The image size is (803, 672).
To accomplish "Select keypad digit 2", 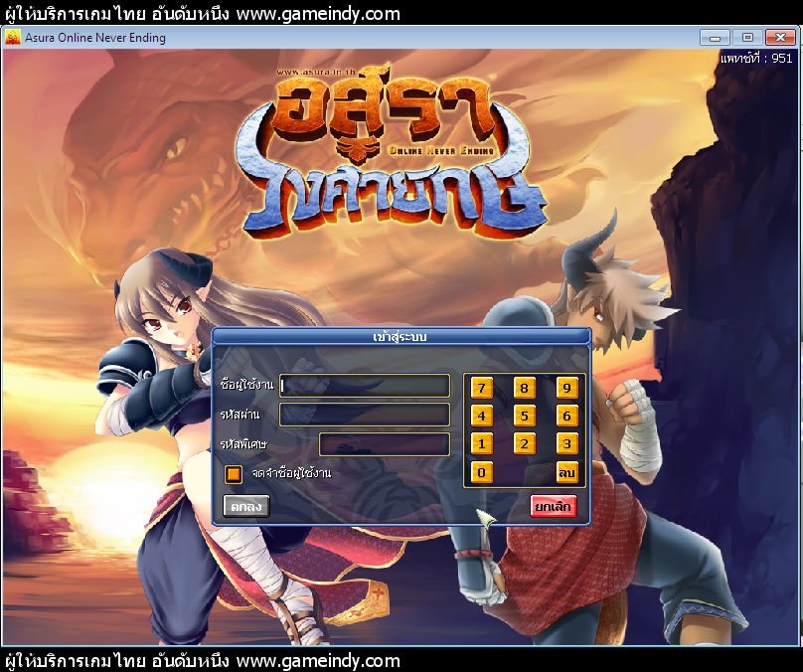I will [524, 444].
